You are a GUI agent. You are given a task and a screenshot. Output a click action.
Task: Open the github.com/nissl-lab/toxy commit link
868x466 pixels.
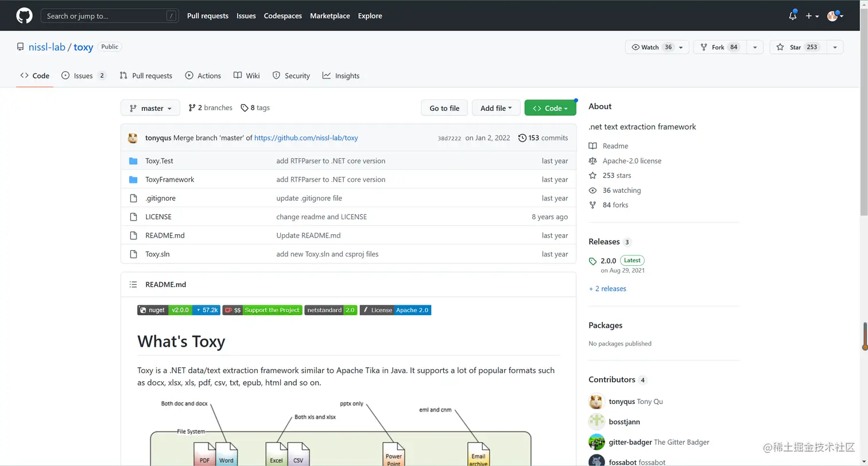[x=306, y=138]
